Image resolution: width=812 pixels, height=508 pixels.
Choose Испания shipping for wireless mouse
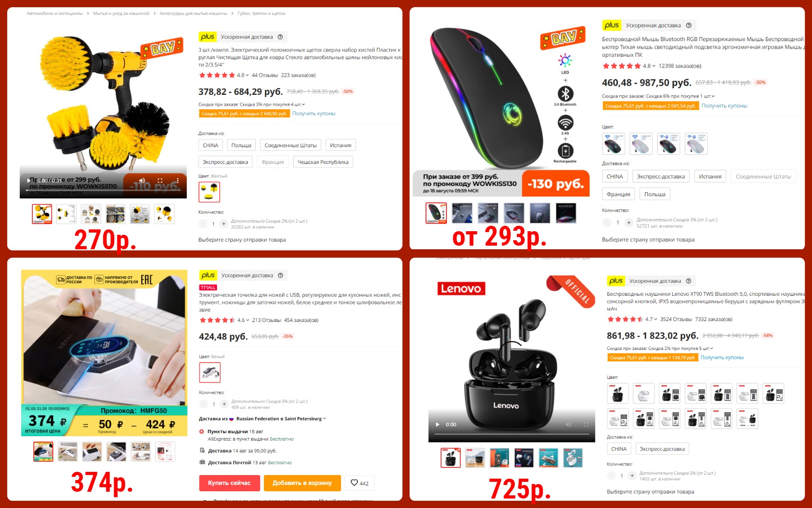point(710,177)
